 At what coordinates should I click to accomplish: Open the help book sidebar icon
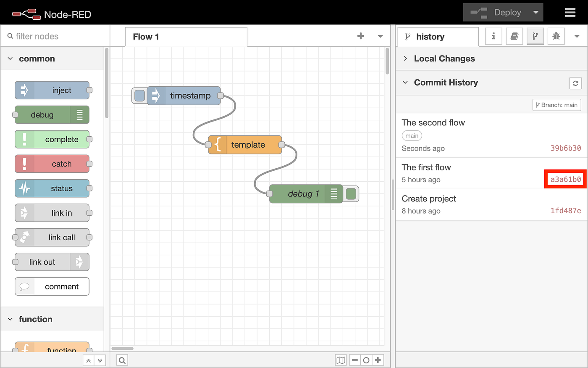(x=514, y=37)
